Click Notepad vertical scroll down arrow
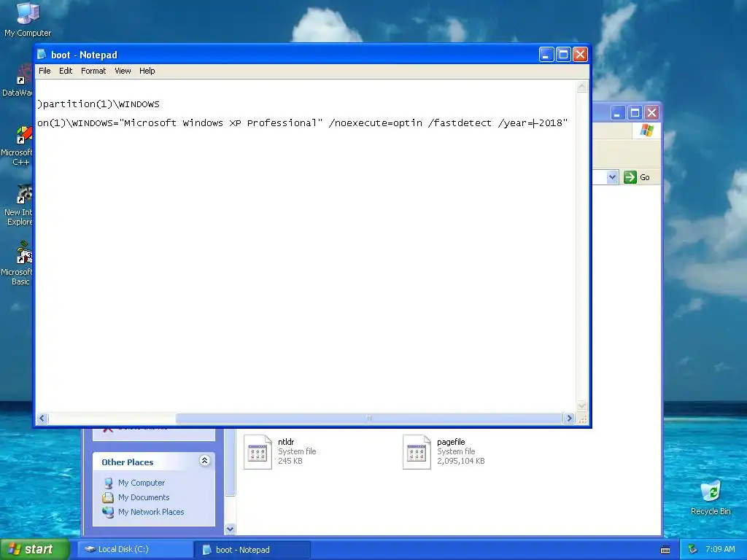747x560 pixels. (581, 405)
